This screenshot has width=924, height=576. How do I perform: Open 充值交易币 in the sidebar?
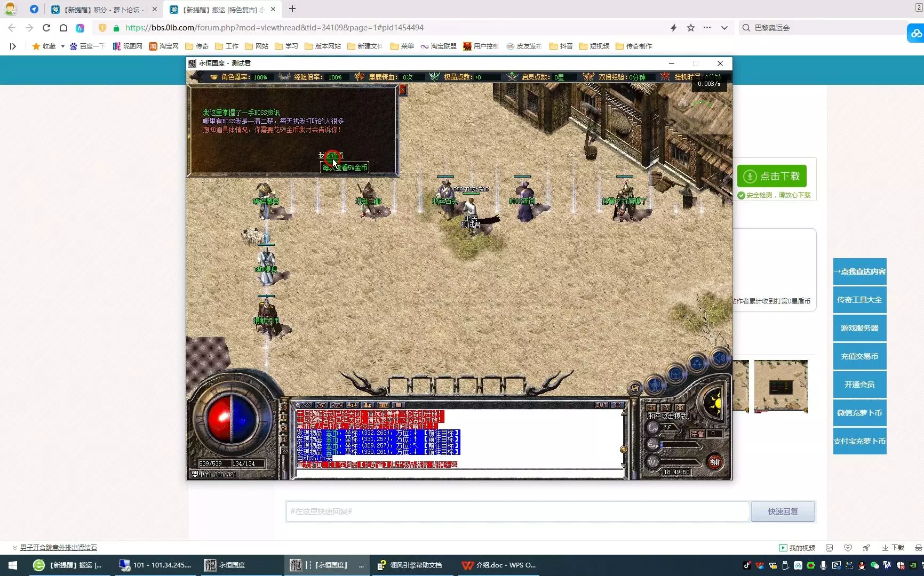coord(860,356)
